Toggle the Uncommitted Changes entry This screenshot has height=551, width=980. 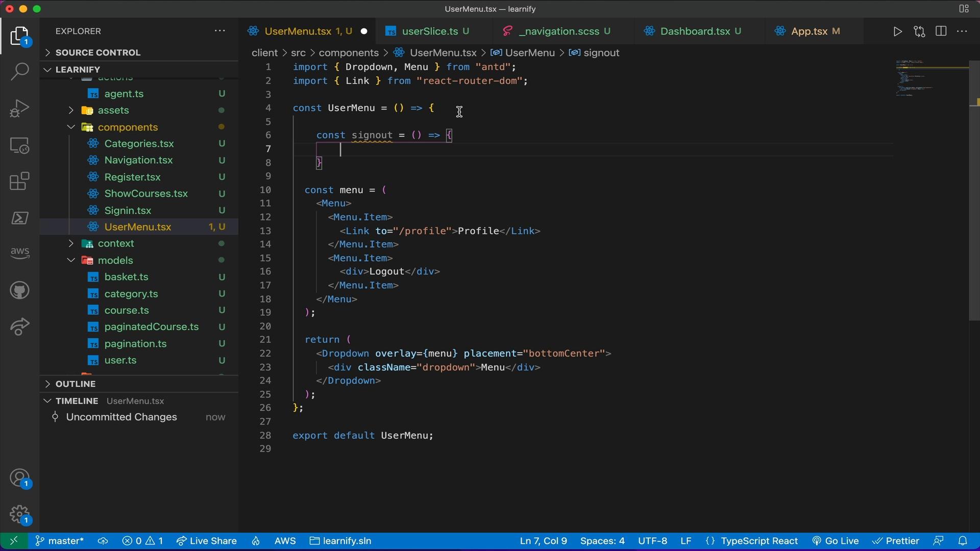[121, 417]
